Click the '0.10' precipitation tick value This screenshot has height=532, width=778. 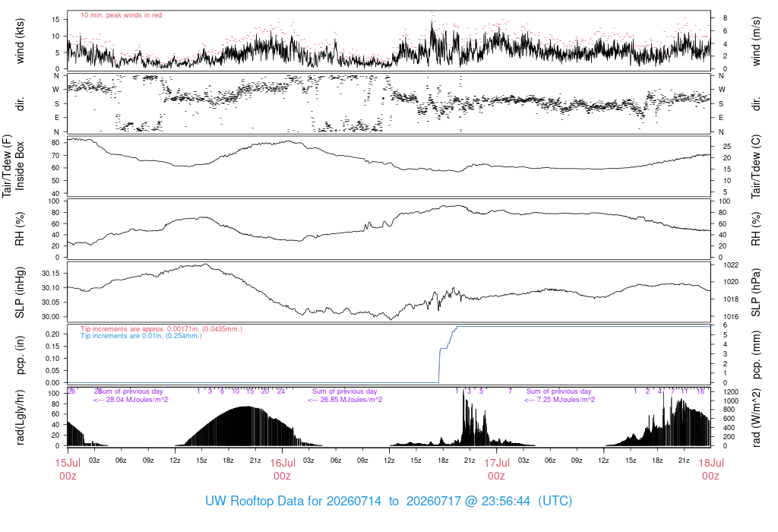click(52, 358)
